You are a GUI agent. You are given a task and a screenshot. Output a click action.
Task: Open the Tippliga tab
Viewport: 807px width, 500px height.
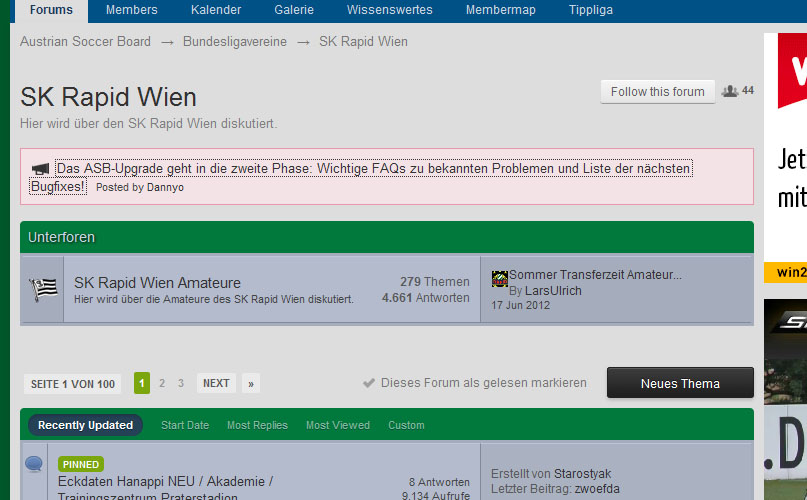coord(591,10)
